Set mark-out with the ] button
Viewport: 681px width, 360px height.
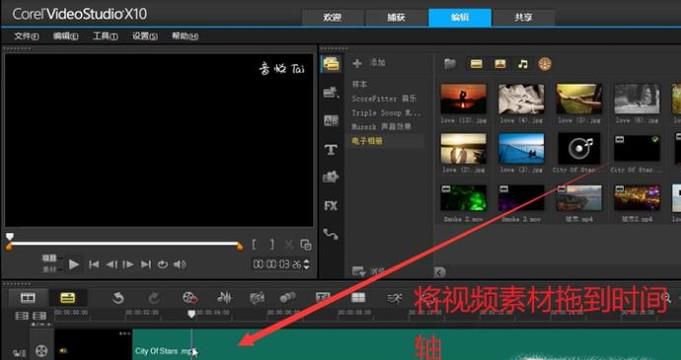[x=272, y=244]
